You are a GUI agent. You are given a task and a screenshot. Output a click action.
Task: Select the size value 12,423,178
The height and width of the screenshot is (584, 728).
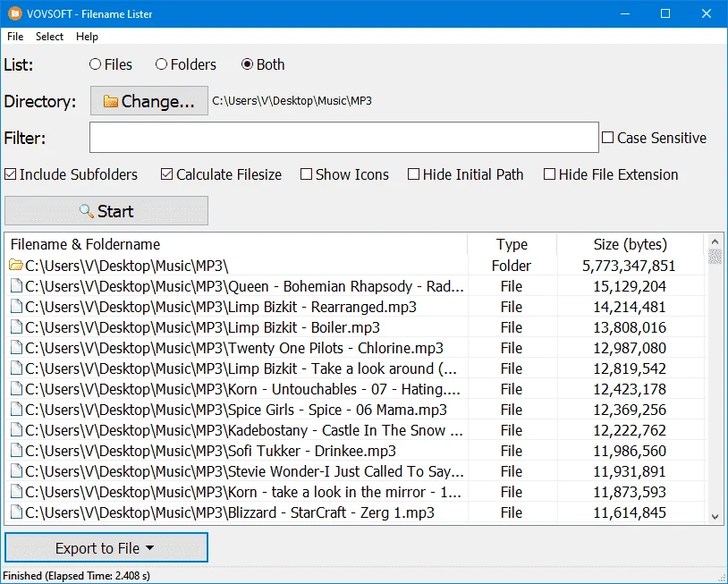[630, 388]
